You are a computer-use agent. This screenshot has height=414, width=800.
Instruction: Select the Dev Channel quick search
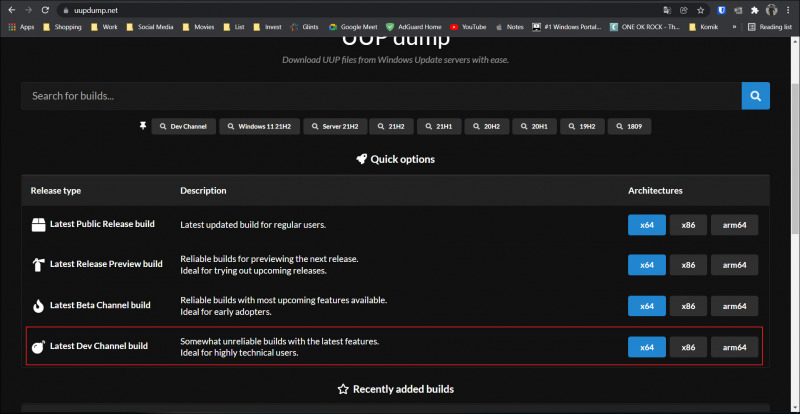point(184,127)
